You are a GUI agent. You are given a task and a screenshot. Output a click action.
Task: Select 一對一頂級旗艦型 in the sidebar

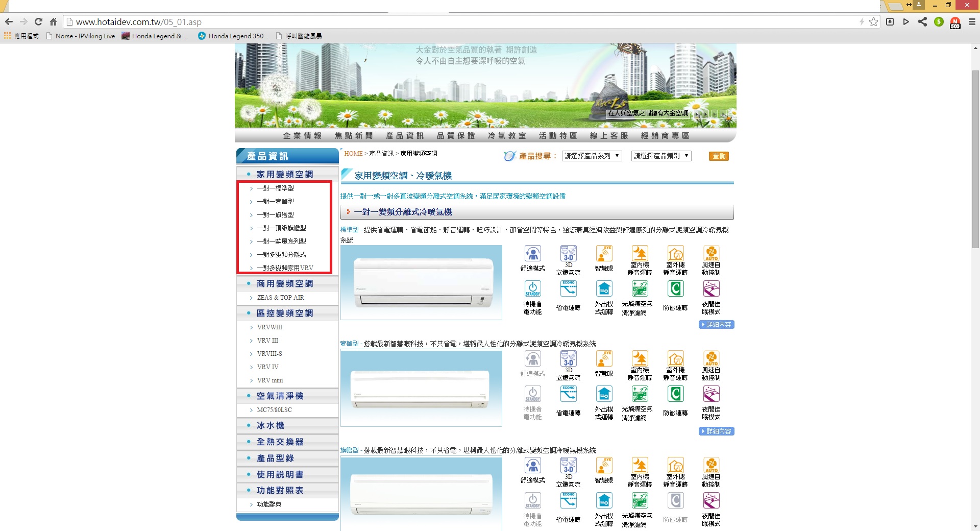pos(282,228)
